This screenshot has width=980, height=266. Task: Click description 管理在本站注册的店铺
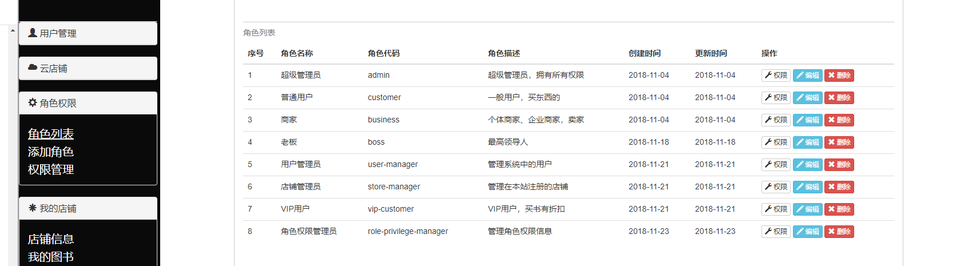(528, 186)
